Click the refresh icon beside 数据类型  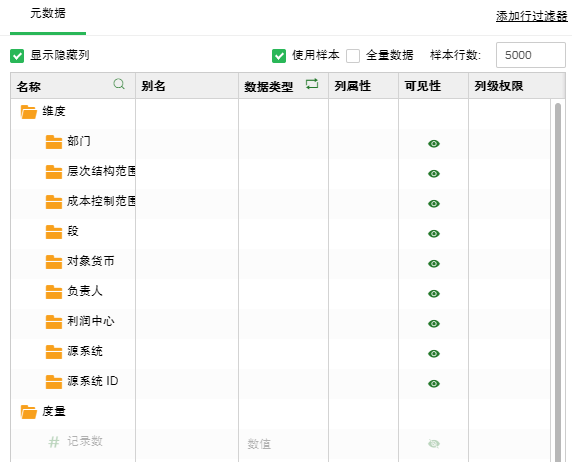click(x=312, y=84)
